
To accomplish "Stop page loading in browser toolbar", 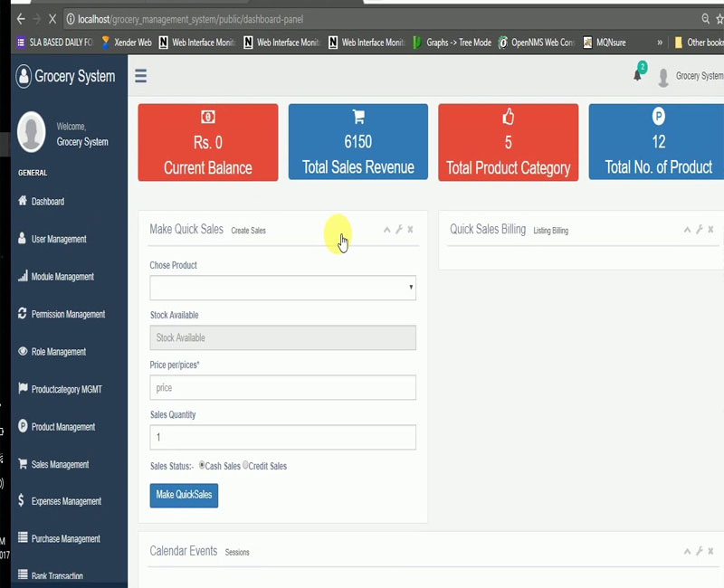I will [x=52, y=19].
